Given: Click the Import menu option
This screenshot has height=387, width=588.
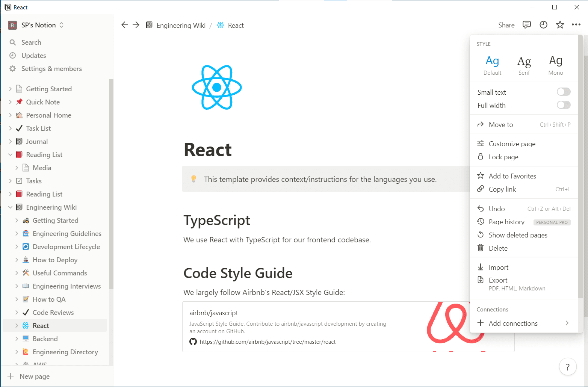Looking at the screenshot, I should 524,268.
